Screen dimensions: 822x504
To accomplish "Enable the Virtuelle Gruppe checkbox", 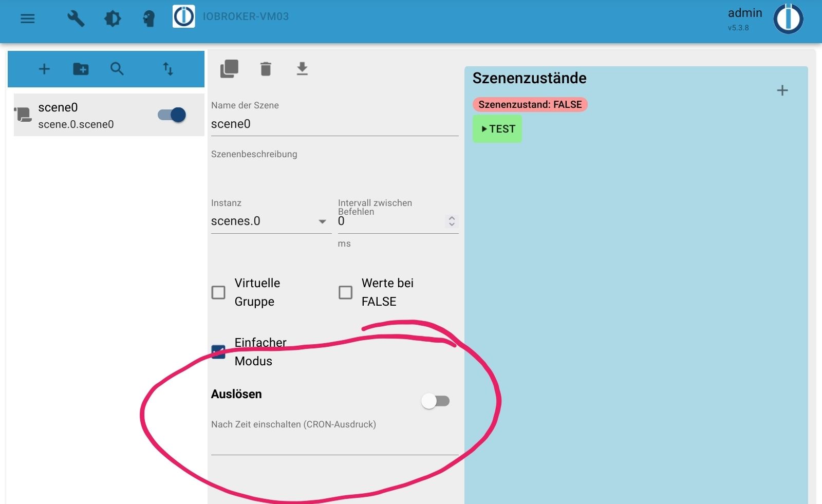I will pyautogui.click(x=218, y=292).
